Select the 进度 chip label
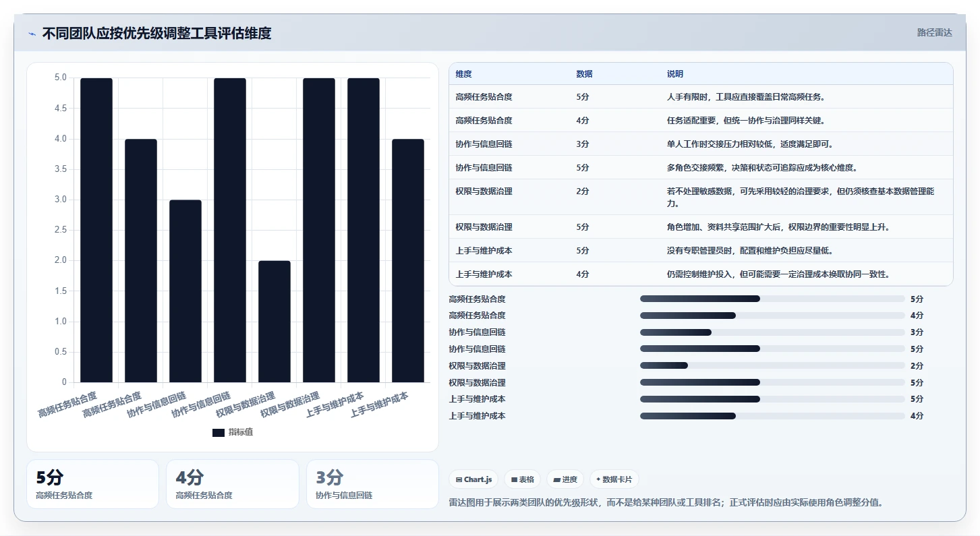The height and width of the screenshot is (536, 980). (569, 479)
